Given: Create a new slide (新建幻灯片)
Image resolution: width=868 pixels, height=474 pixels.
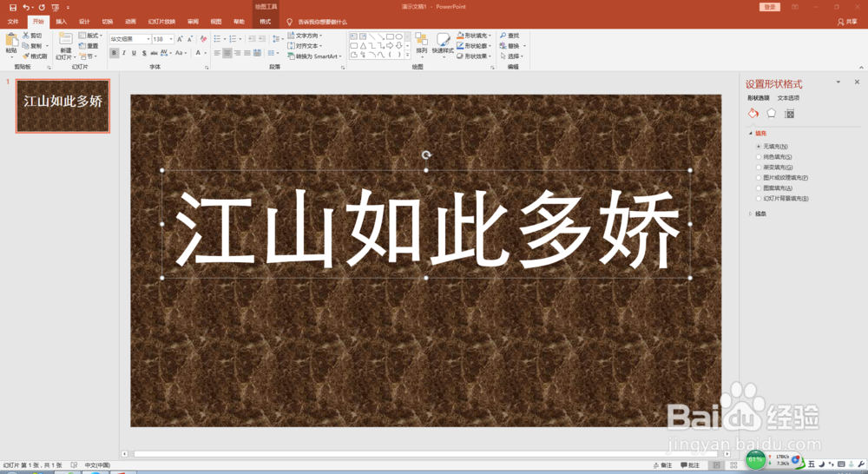Looking at the screenshot, I should pyautogui.click(x=65, y=47).
